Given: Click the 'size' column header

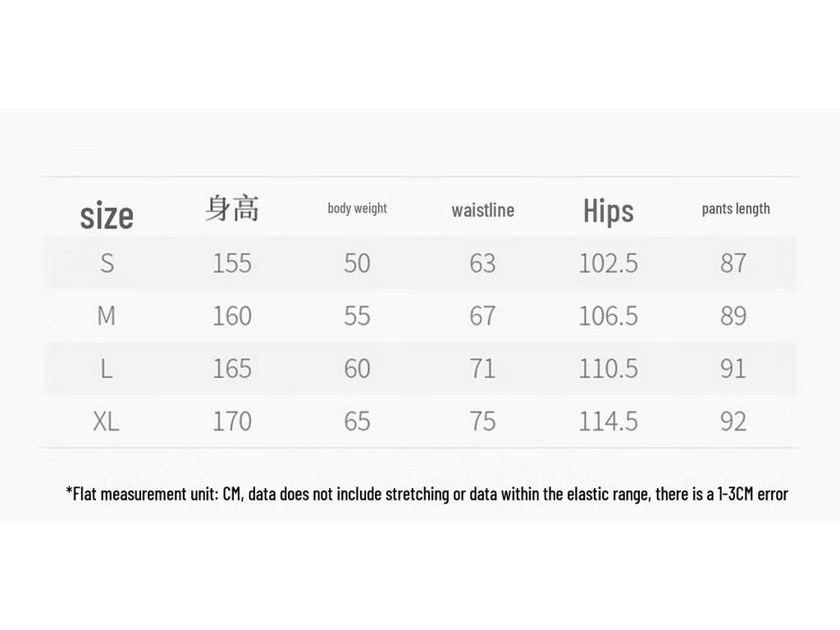Looking at the screenshot, I should tap(107, 216).
